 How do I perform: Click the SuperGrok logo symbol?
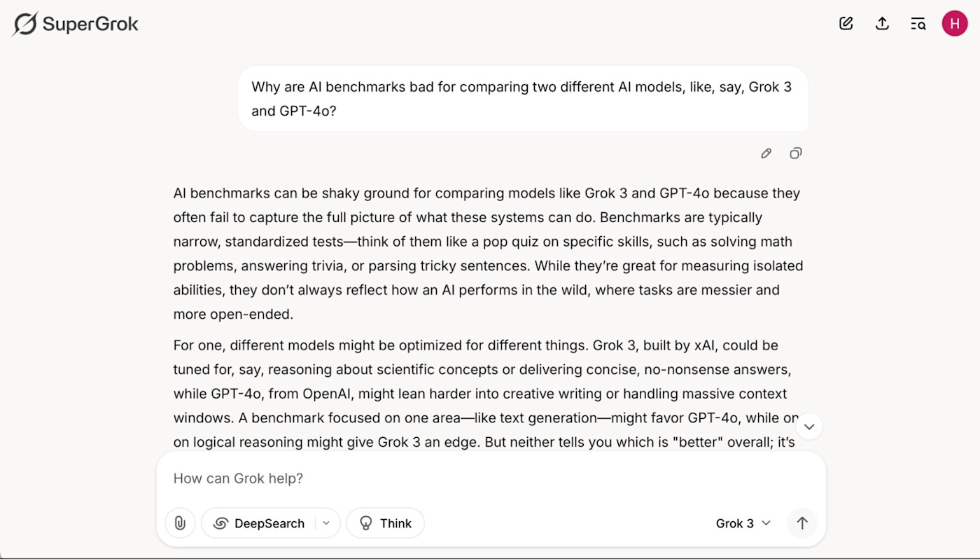pyautogui.click(x=24, y=24)
